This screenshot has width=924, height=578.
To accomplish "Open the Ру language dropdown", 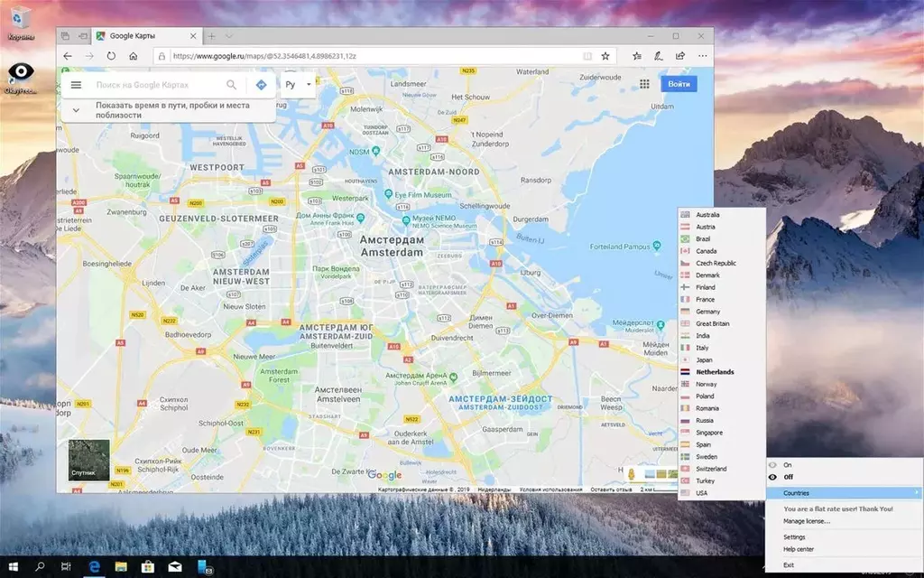I will [298, 85].
